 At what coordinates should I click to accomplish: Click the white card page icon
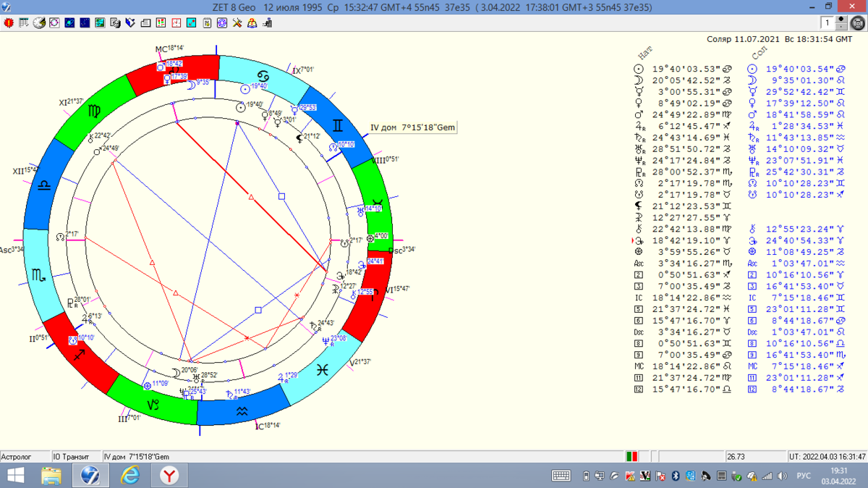point(145,23)
